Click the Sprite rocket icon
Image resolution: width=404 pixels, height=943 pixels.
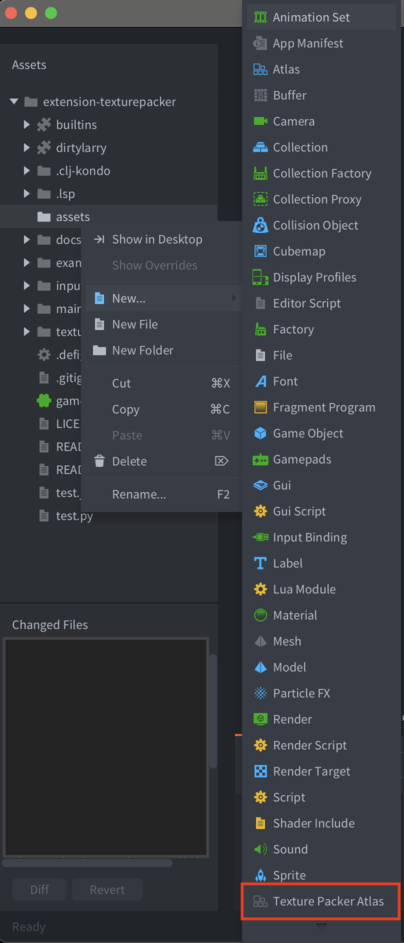point(260,875)
